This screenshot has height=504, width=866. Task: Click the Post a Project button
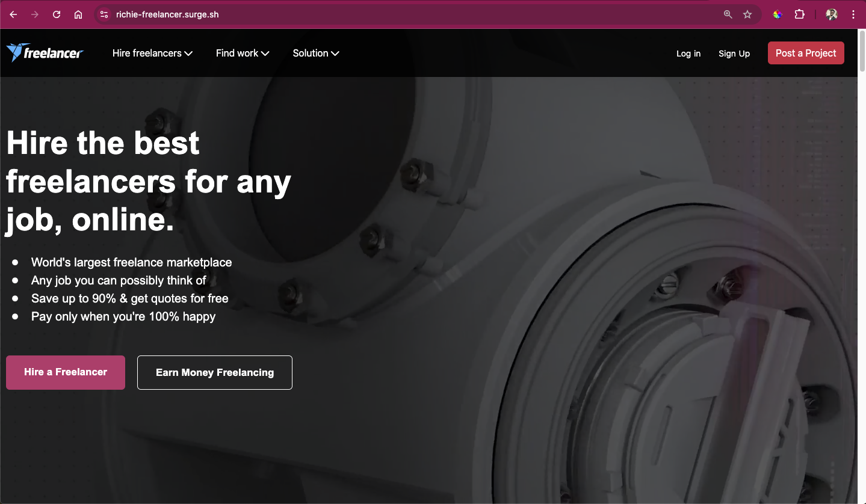[806, 53]
